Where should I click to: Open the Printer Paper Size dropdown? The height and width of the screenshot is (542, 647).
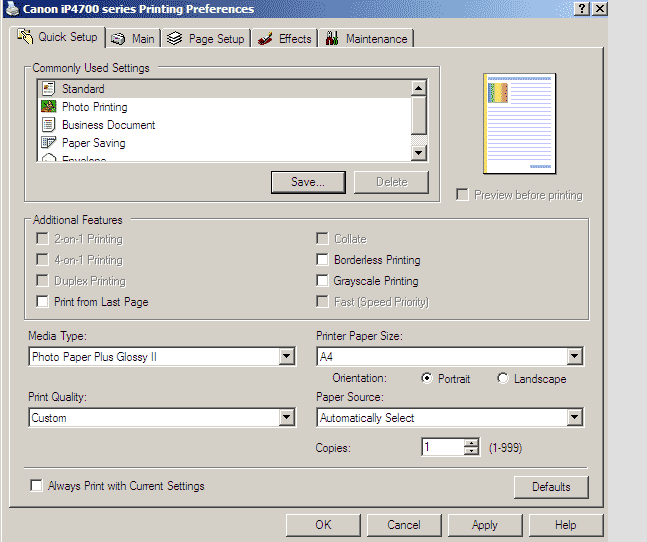574,356
